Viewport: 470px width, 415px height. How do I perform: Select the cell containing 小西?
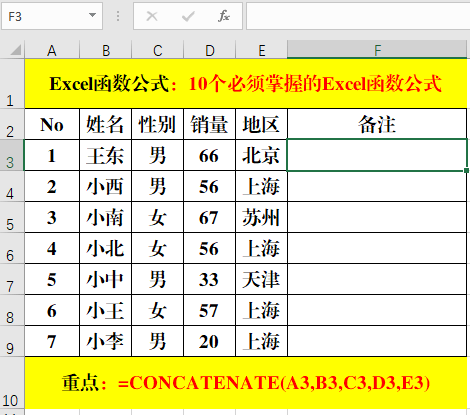(106, 186)
